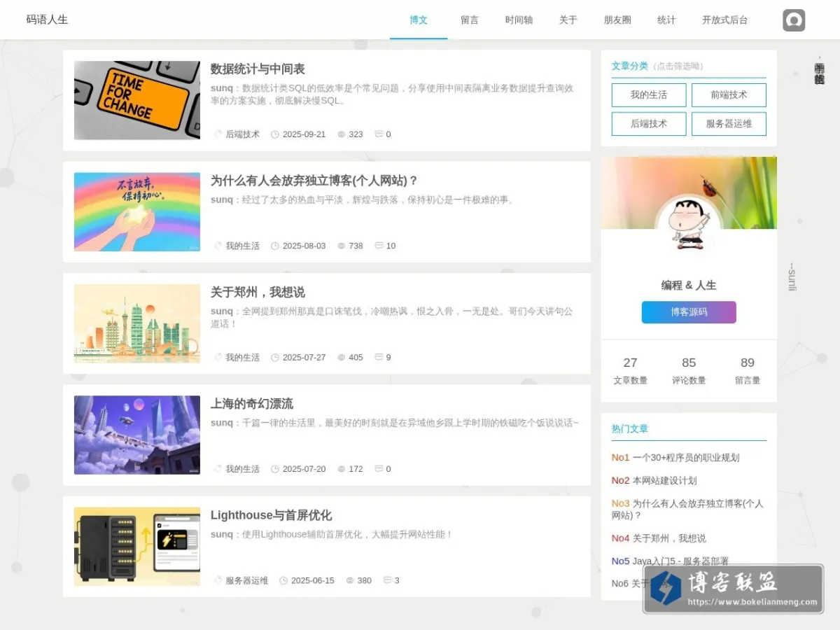Click tag icon on 上海的奇幻漂流 post meta
Viewport: 840px width, 630px height.
click(218, 469)
